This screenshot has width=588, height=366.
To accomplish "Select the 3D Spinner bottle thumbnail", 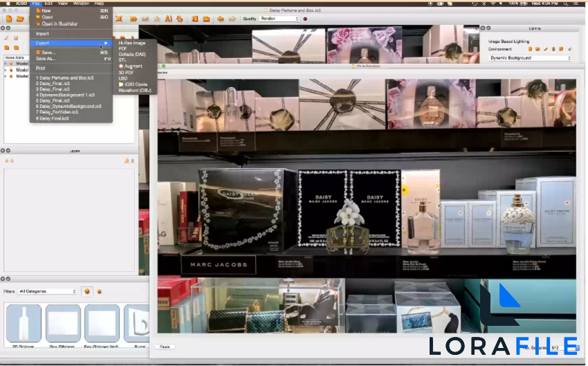I will click(x=24, y=323).
